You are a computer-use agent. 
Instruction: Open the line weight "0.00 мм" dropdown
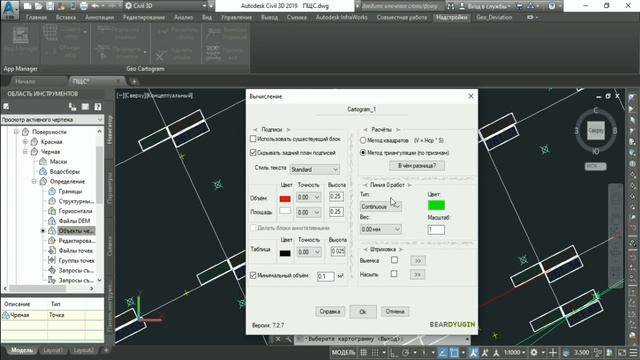(x=380, y=229)
